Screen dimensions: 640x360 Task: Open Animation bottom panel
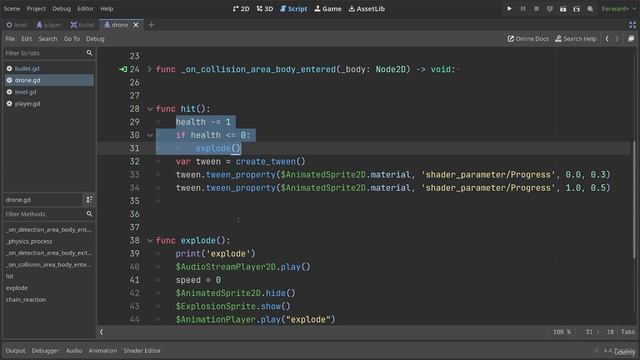tap(103, 351)
